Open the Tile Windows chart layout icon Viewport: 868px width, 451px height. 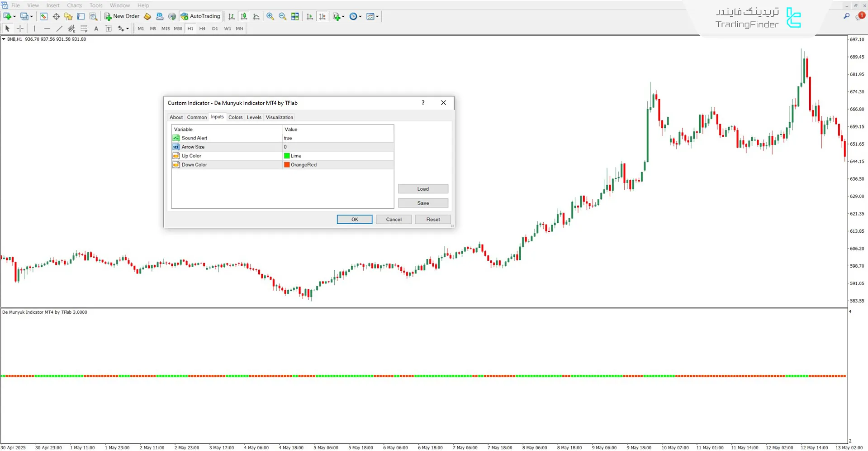tap(295, 16)
